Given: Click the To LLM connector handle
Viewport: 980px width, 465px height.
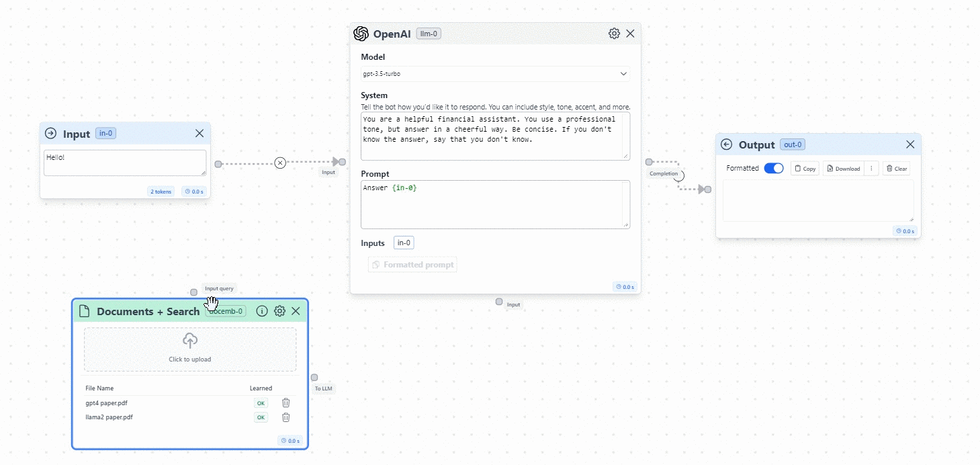Looking at the screenshot, I should pos(314,378).
